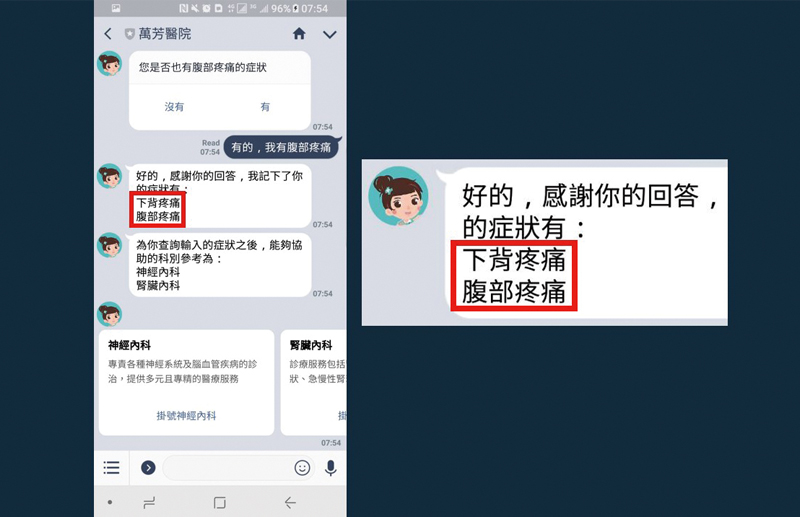800x517 pixels.
Task: Tap the shield icon next to 萬芳醫院
Action: (x=130, y=34)
